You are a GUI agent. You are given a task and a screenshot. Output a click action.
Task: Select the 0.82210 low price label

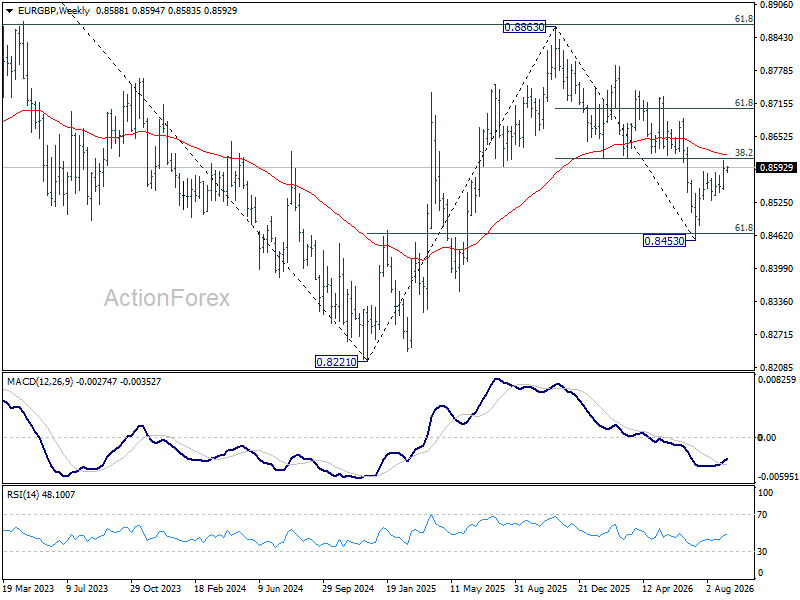tap(337, 362)
